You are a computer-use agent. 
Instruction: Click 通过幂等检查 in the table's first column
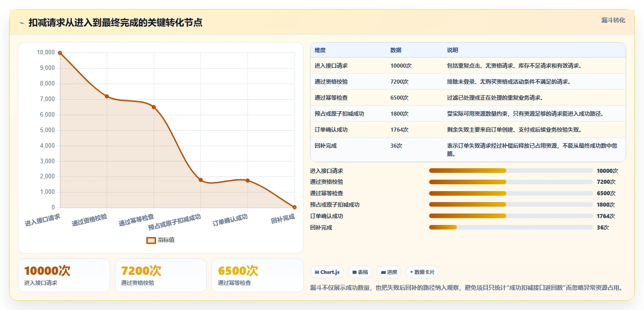[331, 98]
